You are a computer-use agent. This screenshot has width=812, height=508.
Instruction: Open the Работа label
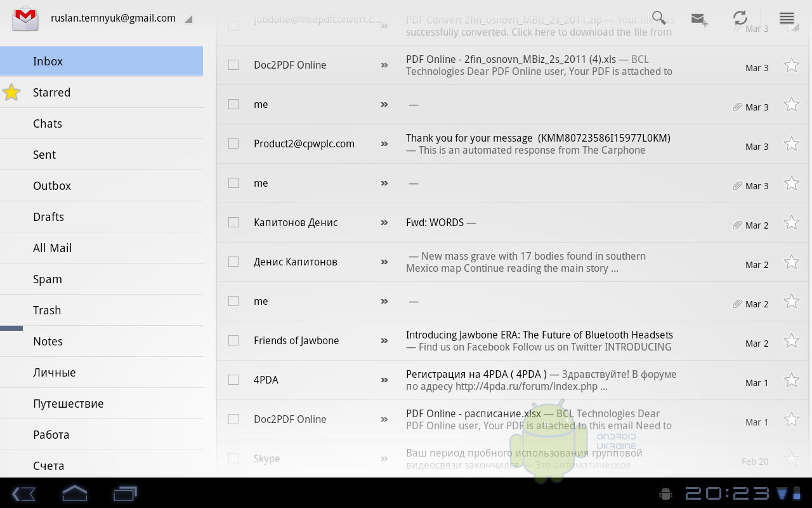(101, 434)
